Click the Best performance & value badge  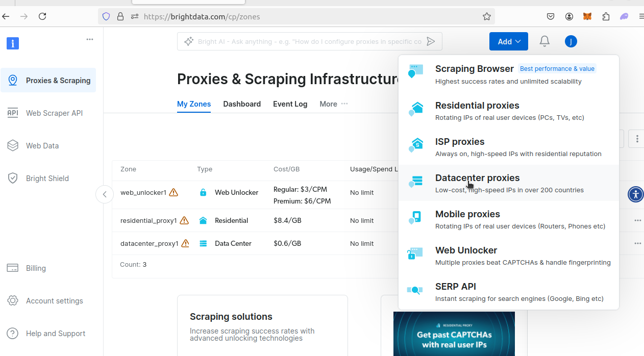point(557,68)
